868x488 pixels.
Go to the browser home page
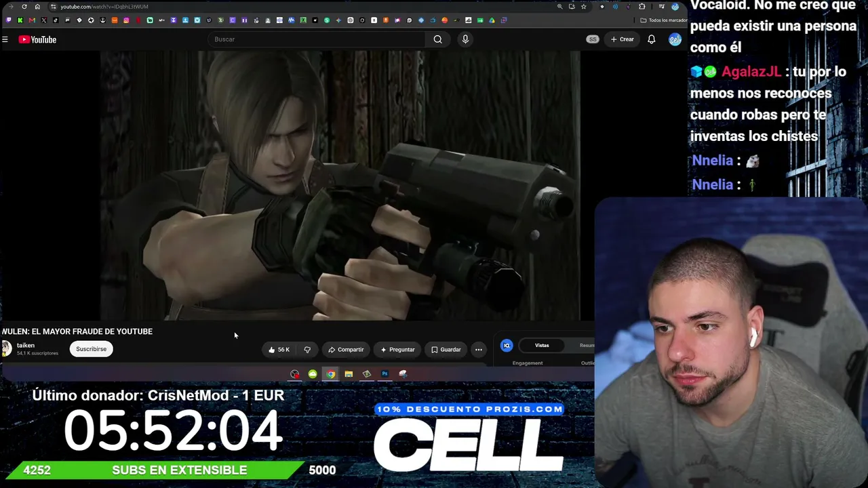click(37, 7)
